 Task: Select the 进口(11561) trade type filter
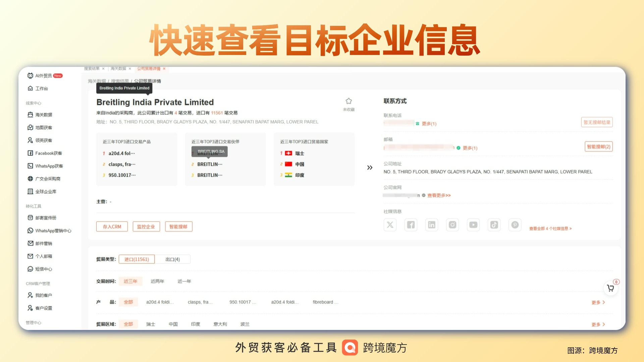[x=137, y=259]
